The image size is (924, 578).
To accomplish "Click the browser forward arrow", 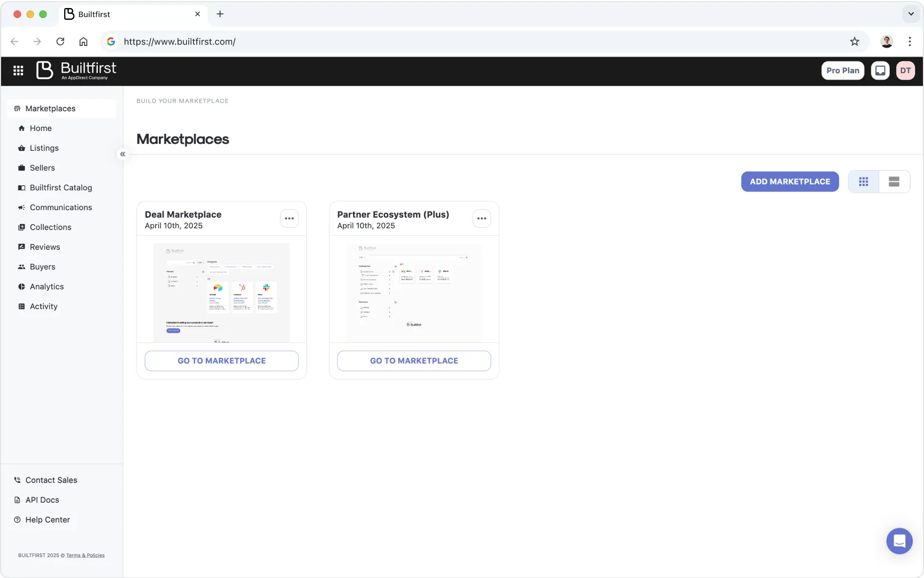I will point(37,42).
